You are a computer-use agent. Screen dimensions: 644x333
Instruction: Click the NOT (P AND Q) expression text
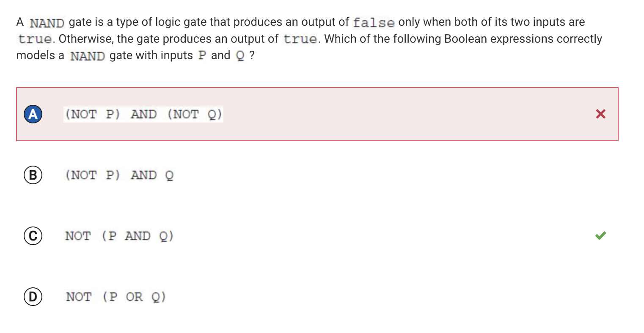119,236
